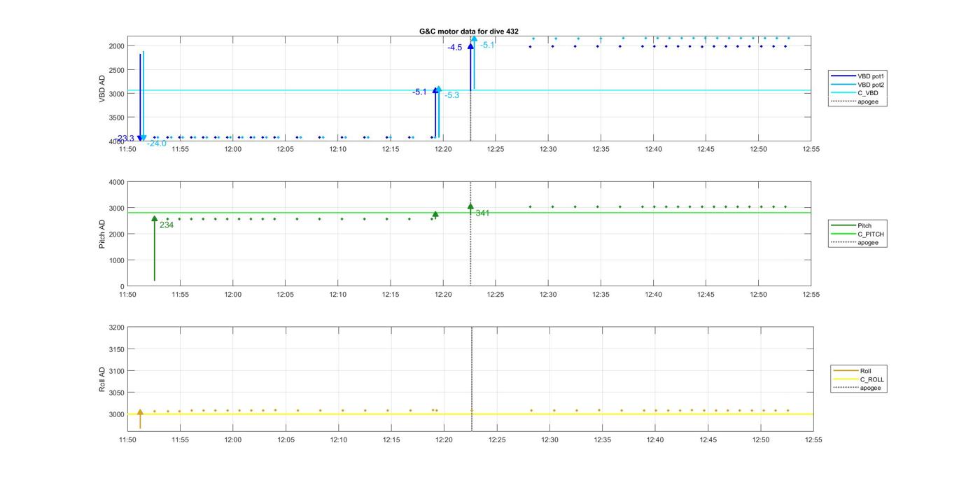Viewport: 980px width, 485px height.
Task: Click the '-5.3' annotation in the VBD plot
Action: pyautogui.click(x=451, y=95)
